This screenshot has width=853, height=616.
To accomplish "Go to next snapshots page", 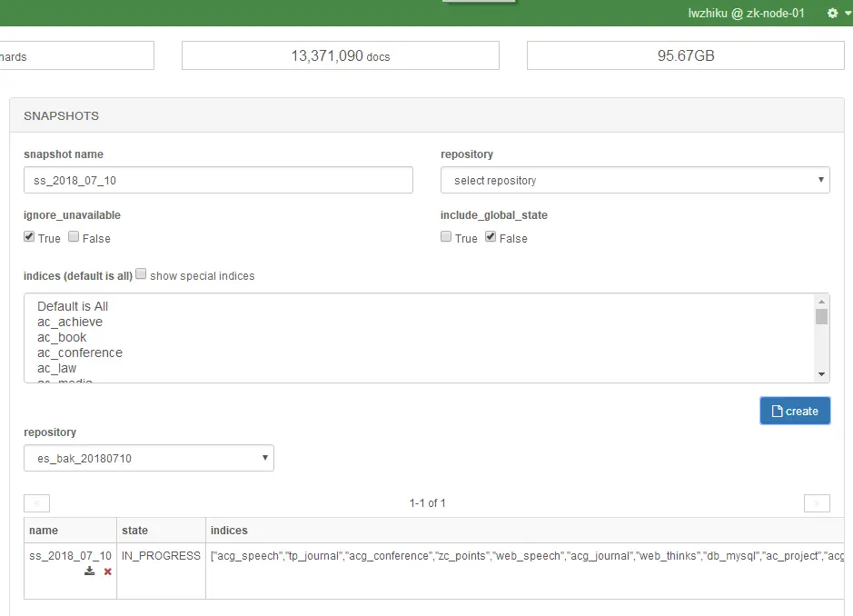I will 817,503.
